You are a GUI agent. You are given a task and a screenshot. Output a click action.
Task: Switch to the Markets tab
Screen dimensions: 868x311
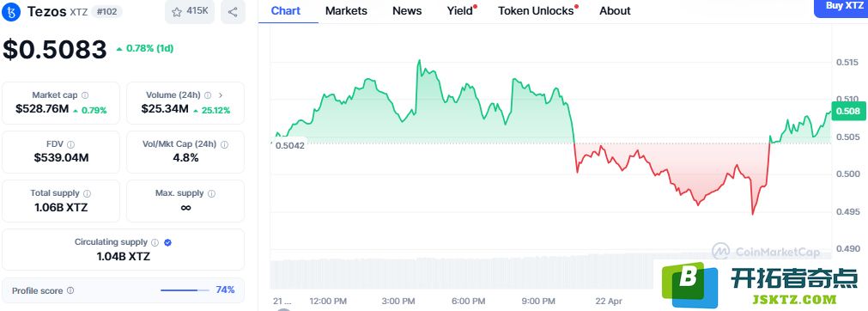click(346, 10)
